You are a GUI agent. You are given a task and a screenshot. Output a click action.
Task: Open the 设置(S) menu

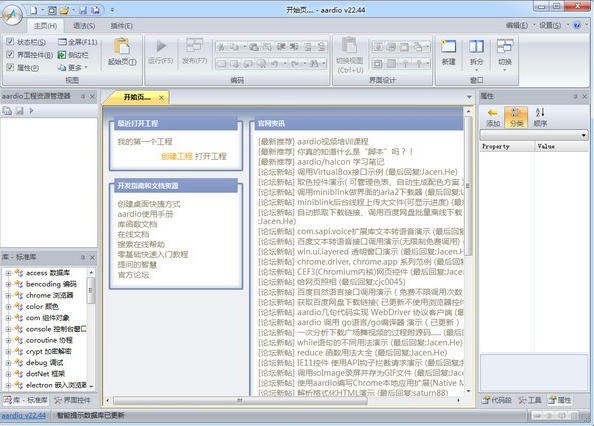click(x=550, y=25)
